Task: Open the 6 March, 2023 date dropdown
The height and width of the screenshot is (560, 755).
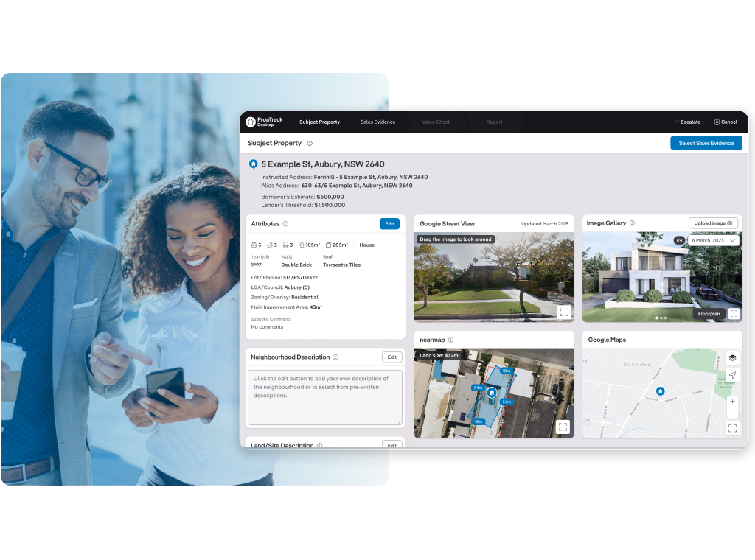Action: [x=714, y=240]
